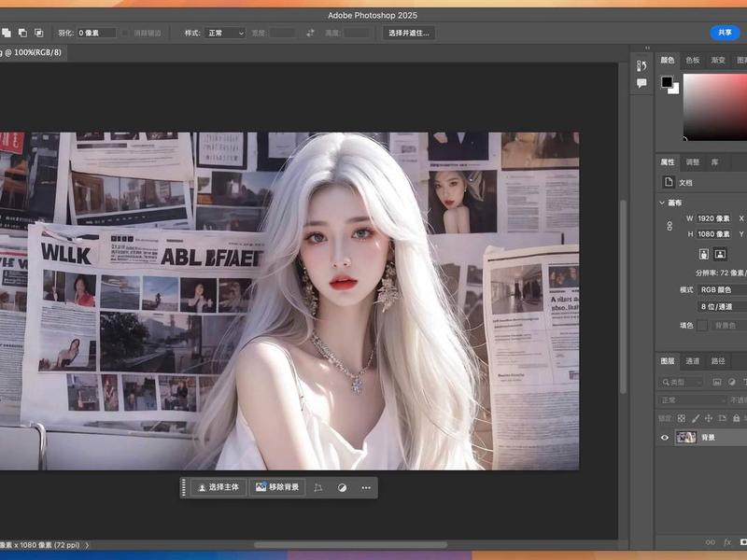This screenshot has height=560, width=747.
Task: Open more options (…) in contextual bar
Action: click(366, 487)
